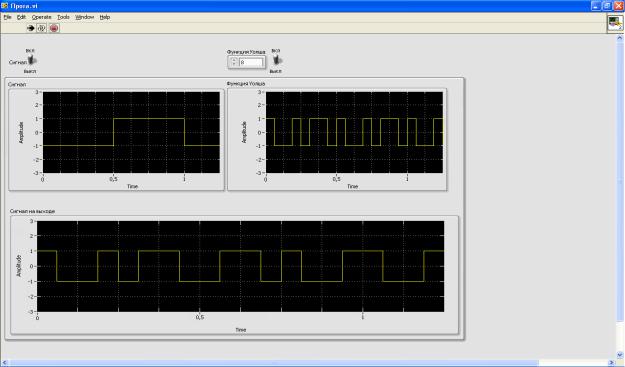Image resolution: width=625 pixels, height=367 pixels.
Task: Open the Window menu
Action: pyautogui.click(x=85, y=17)
